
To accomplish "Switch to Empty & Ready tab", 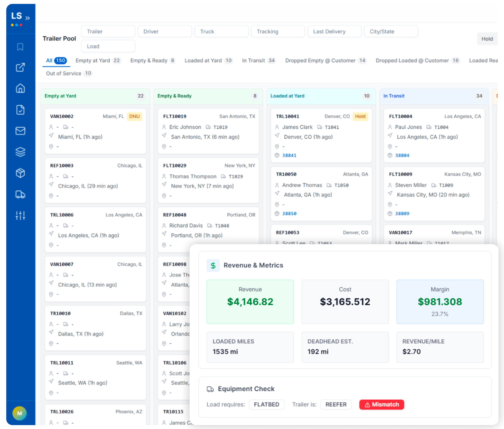I will 153,61.
